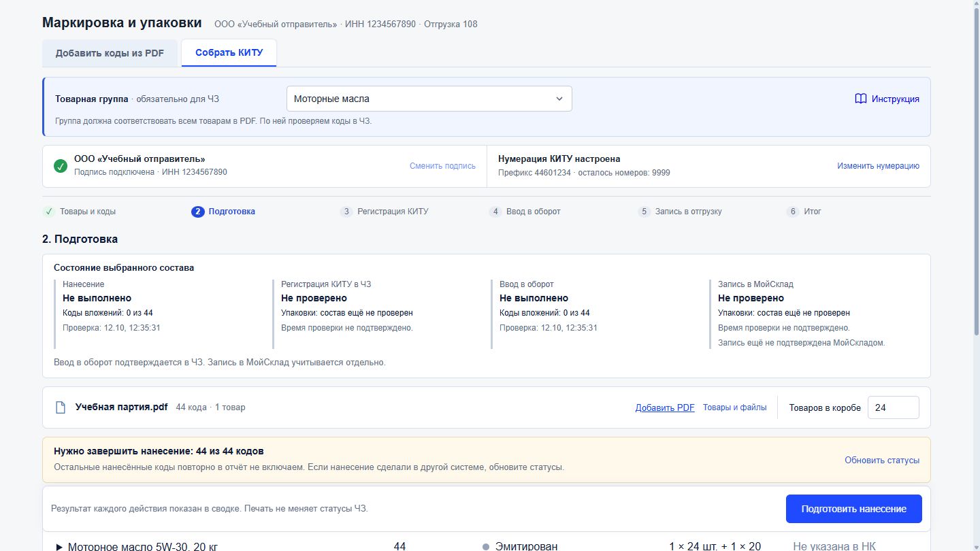
Task: Go to step 4 Ввод в оборот
Action: (525, 212)
